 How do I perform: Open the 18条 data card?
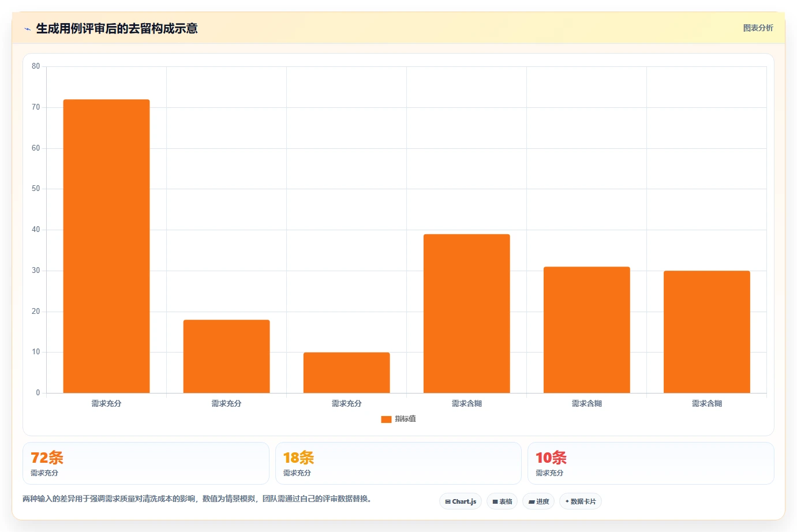click(398, 463)
